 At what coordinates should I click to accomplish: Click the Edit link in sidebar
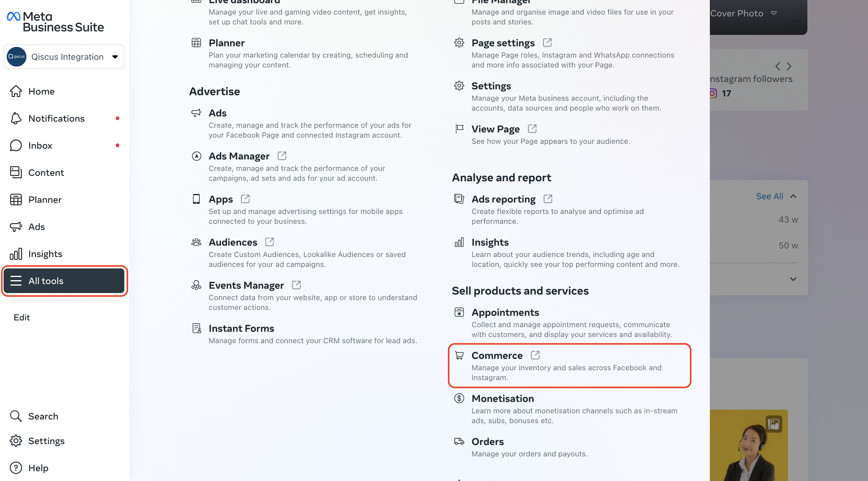pos(22,317)
